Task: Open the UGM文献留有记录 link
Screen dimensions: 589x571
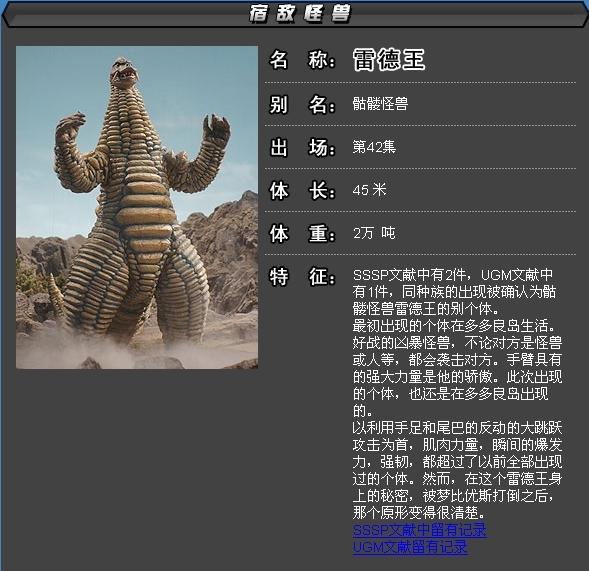Action: pyautogui.click(x=410, y=547)
